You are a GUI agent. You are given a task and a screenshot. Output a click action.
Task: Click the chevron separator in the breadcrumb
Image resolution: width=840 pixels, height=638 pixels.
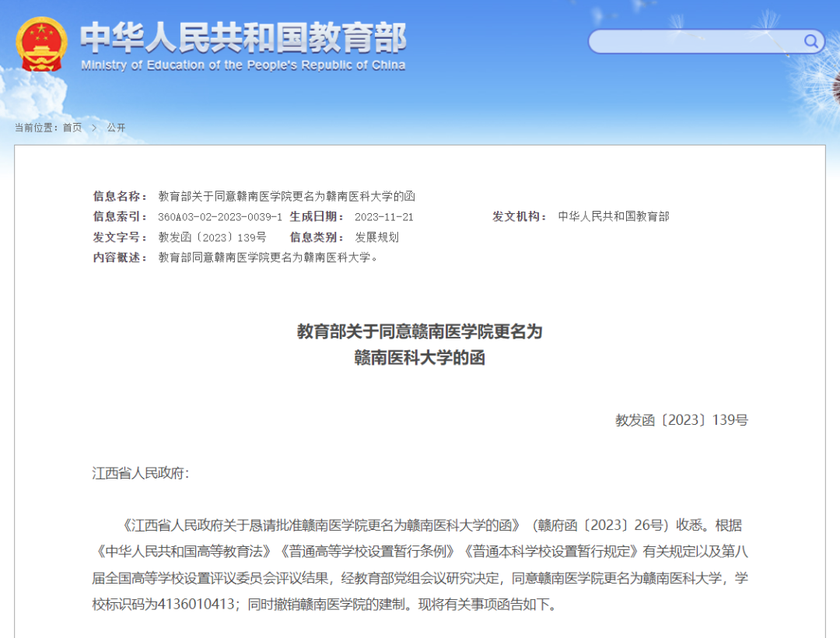pyautogui.click(x=94, y=128)
